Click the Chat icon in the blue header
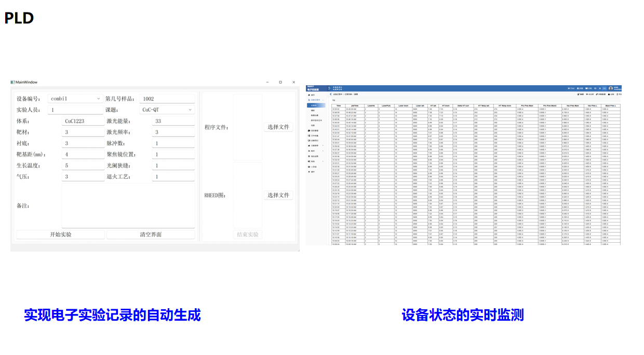The height and width of the screenshot is (355, 644). 569,88
